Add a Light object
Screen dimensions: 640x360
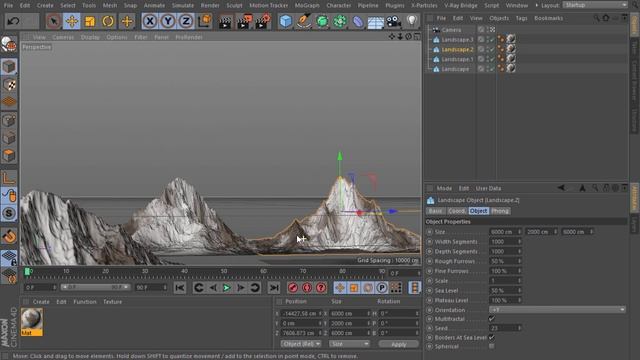pyautogui.click(x=411, y=21)
